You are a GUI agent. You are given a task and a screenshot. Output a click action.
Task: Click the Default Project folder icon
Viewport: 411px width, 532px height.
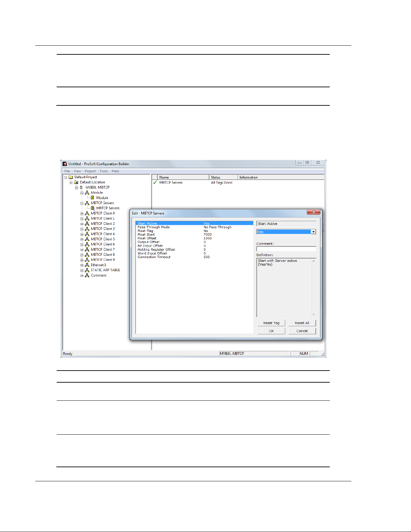[x=71, y=177]
